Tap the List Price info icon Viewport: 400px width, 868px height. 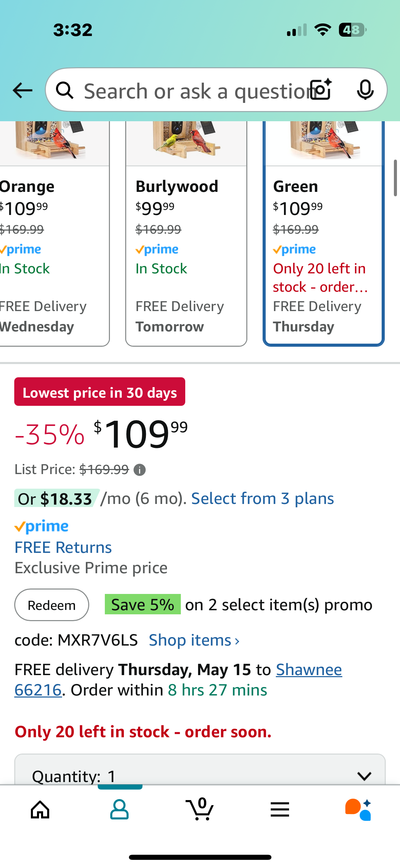(x=140, y=470)
